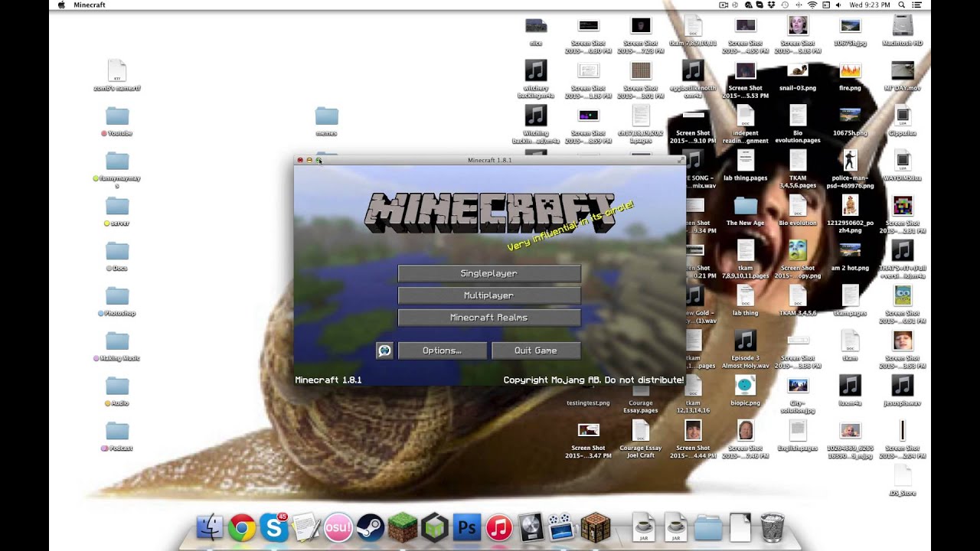Open the language selection globe button
This screenshot has height=551, width=980.
(384, 350)
